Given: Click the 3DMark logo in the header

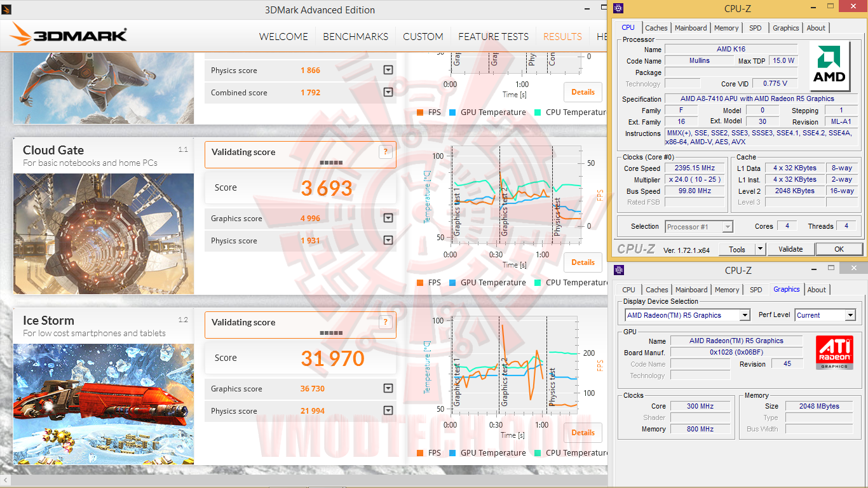Looking at the screenshot, I should [x=69, y=35].
